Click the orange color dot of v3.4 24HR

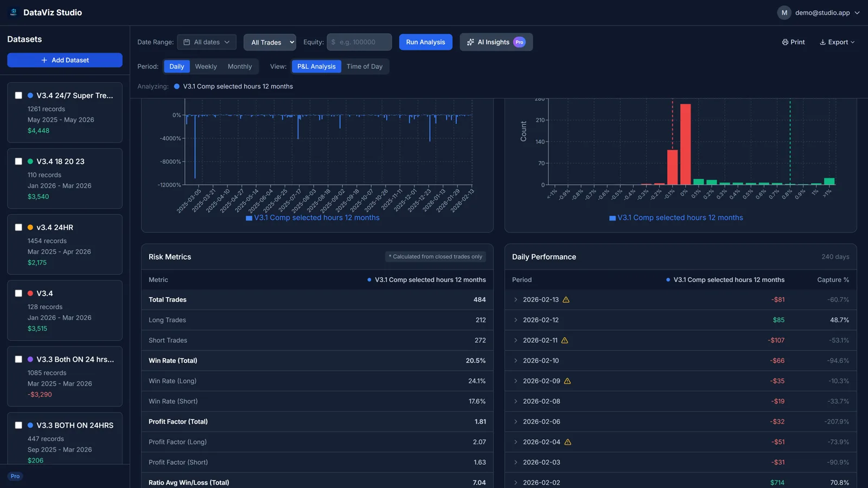tap(30, 228)
